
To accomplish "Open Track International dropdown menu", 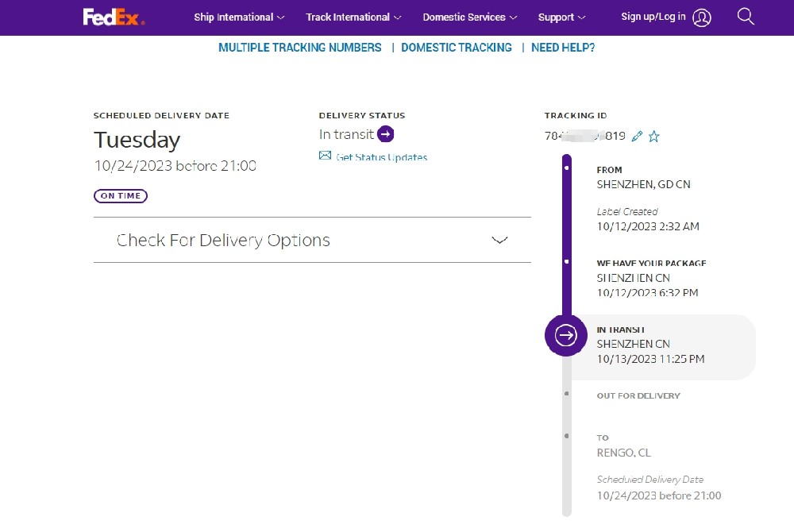I will [x=353, y=17].
